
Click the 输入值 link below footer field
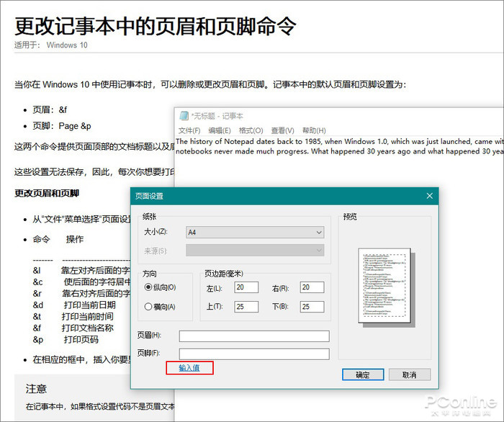(x=189, y=368)
